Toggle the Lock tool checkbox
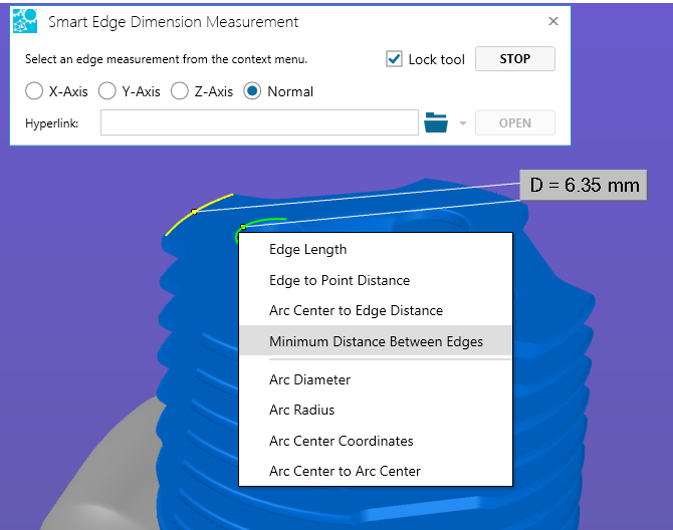The width and height of the screenshot is (673, 530). (394, 59)
